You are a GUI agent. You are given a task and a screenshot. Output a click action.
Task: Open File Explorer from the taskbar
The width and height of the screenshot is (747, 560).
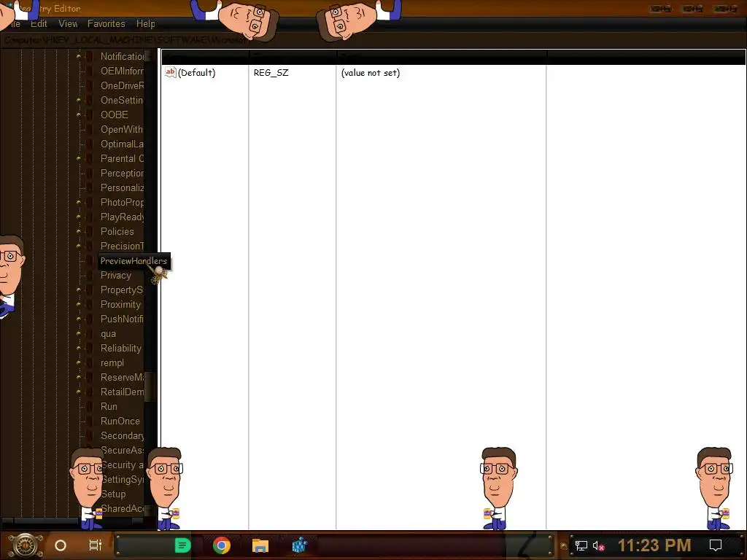260,545
